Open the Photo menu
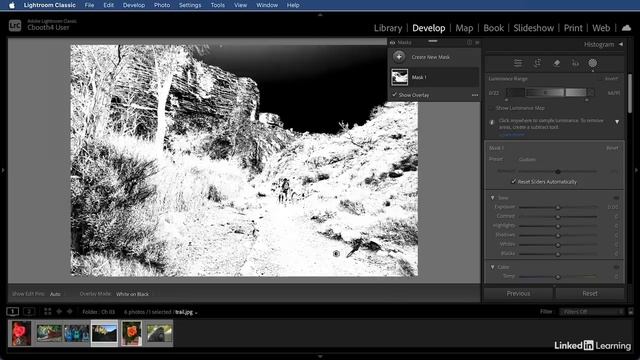 [x=162, y=5]
